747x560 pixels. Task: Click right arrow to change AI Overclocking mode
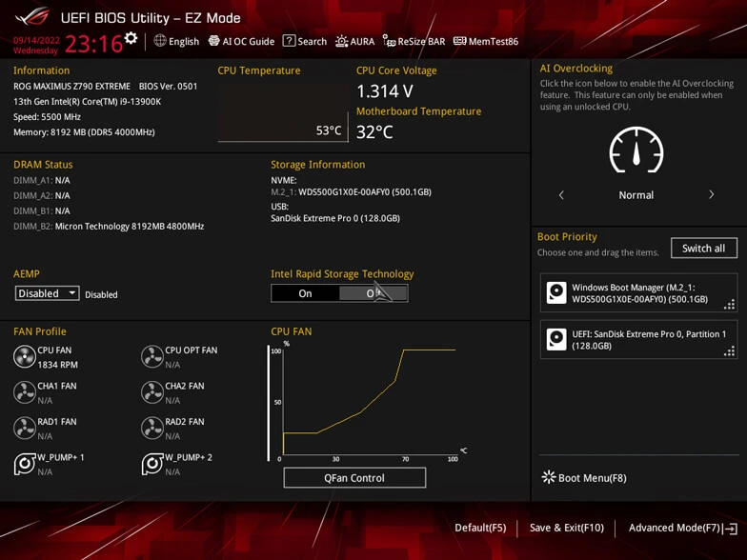point(711,194)
